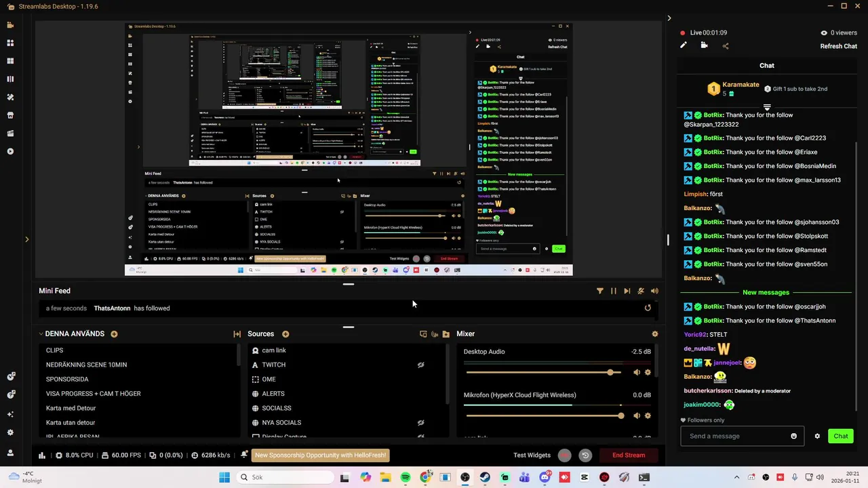Toggle the Mini Feed mute-events icon
This screenshot has height=488, width=868.
(x=641, y=291)
